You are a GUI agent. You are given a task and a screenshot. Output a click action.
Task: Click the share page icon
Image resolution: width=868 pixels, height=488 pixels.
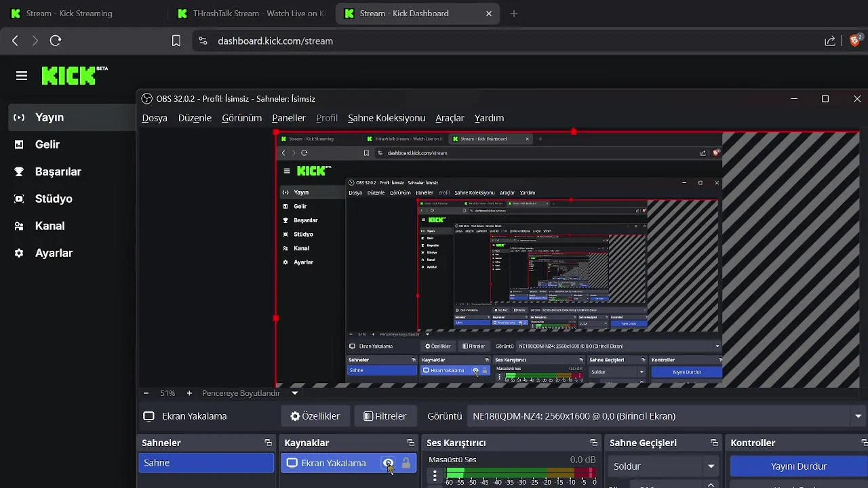(830, 41)
